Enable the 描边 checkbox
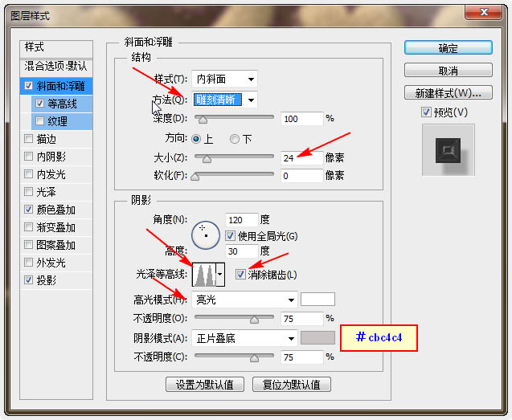This screenshot has height=420, width=512. tap(28, 139)
